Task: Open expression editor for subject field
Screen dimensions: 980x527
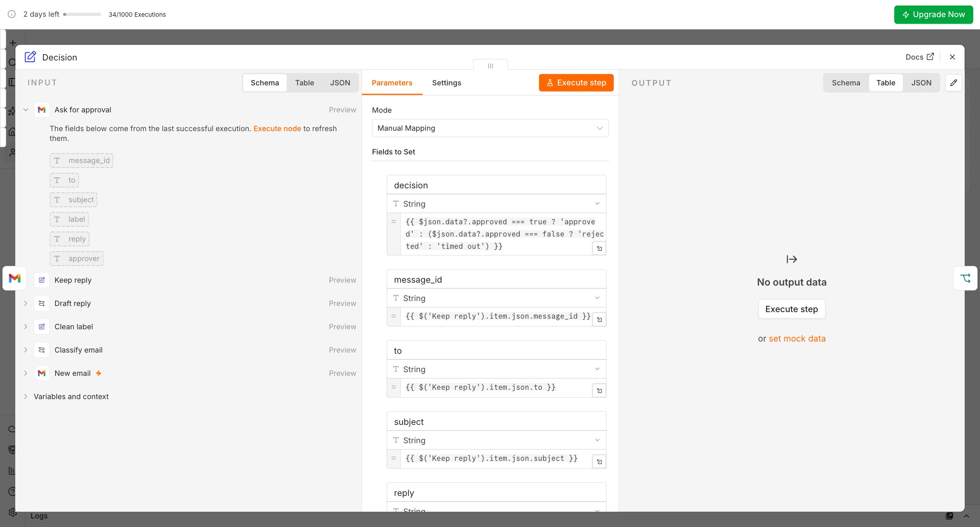Action: [x=599, y=462]
